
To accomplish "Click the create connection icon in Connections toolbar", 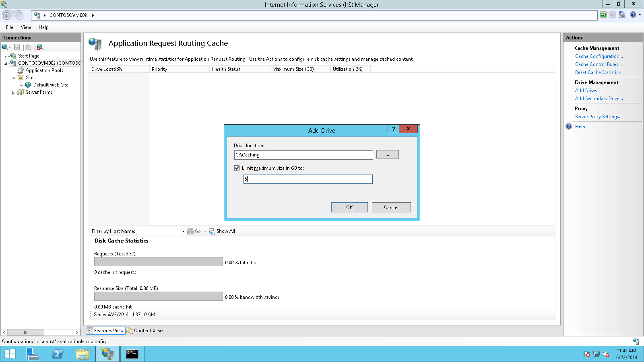I will (x=5, y=47).
